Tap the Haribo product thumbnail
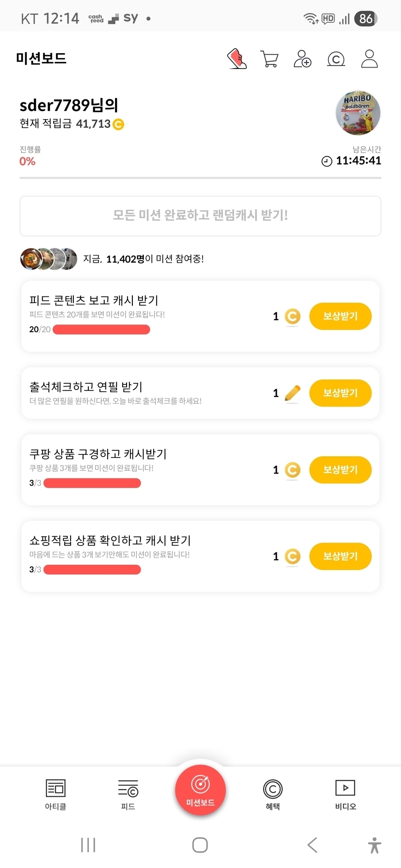The image size is (401, 868). click(358, 113)
